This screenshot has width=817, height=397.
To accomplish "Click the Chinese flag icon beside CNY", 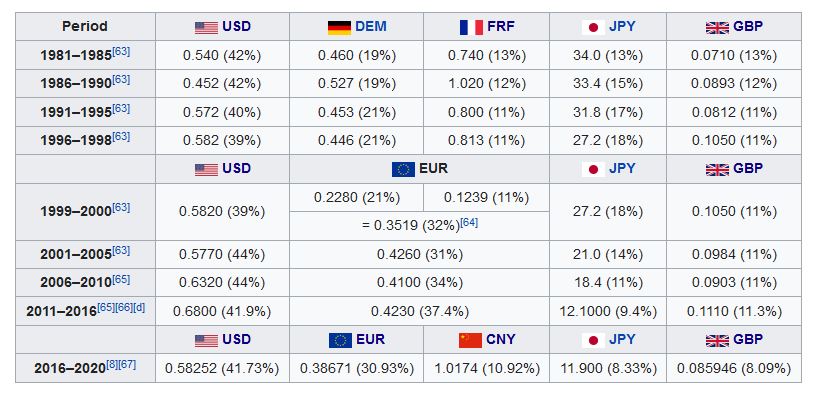I will click(470, 340).
